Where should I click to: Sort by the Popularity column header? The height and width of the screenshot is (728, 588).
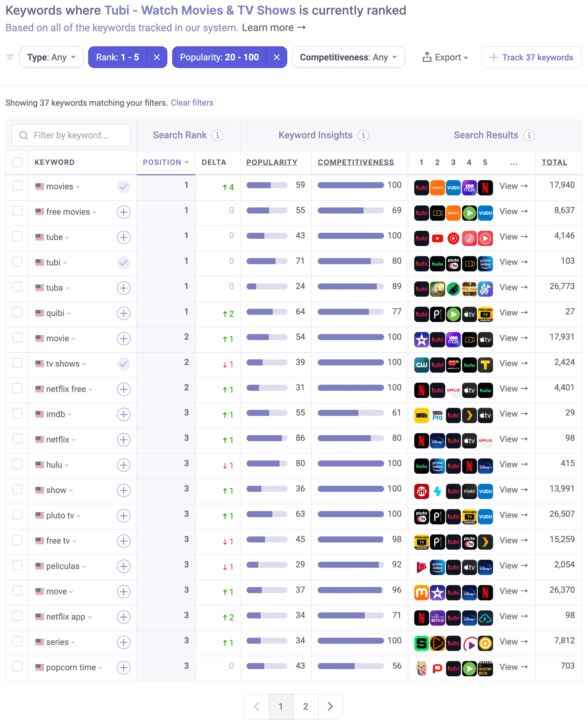tap(272, 162)
